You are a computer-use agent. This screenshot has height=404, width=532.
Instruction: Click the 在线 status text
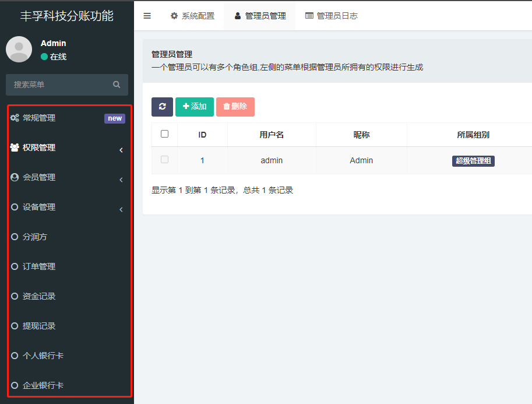pyautogui.click(x=58, y=57)
